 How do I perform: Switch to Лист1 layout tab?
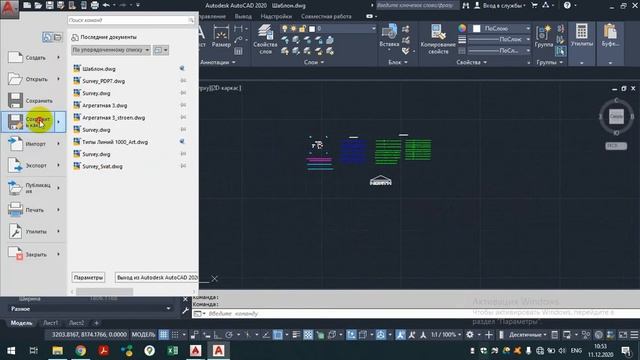click(51, 323)
